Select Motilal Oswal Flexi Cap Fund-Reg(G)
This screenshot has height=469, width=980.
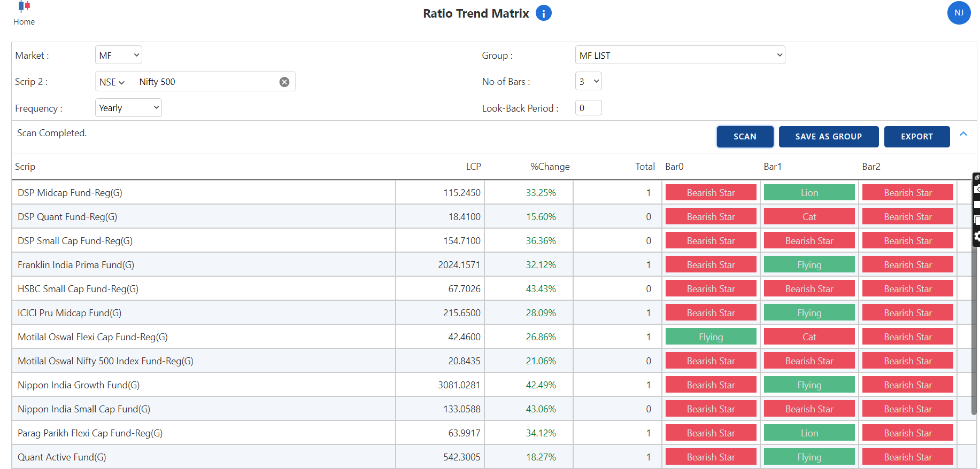click(x=92, y=337)
